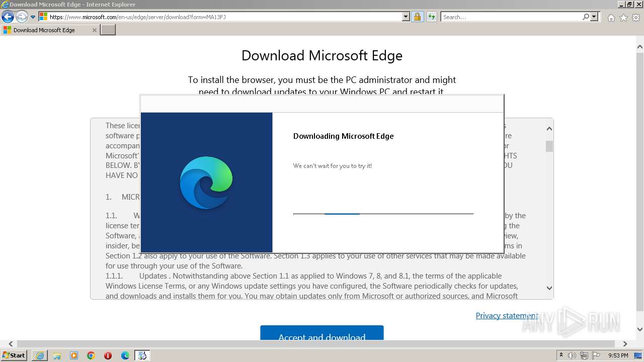The height and width of the screenshot is (362, 644).
Task: Click the license terms scrollbar thumb
Action: coord(549,146)
